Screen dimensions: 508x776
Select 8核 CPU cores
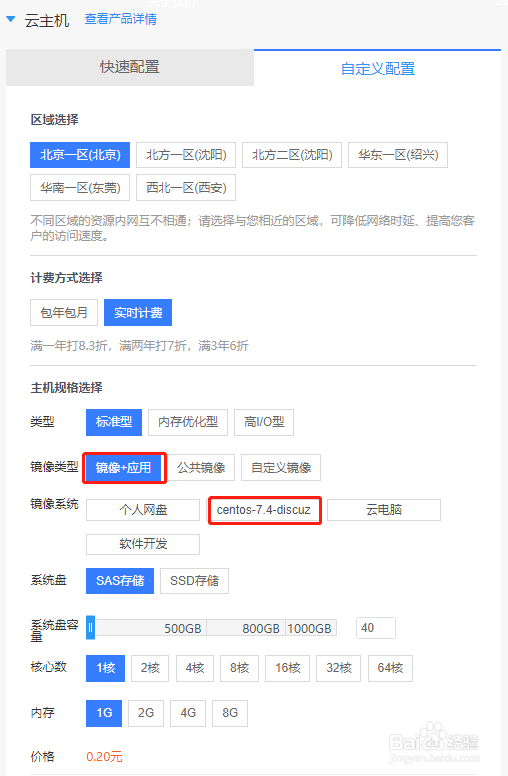239,668
